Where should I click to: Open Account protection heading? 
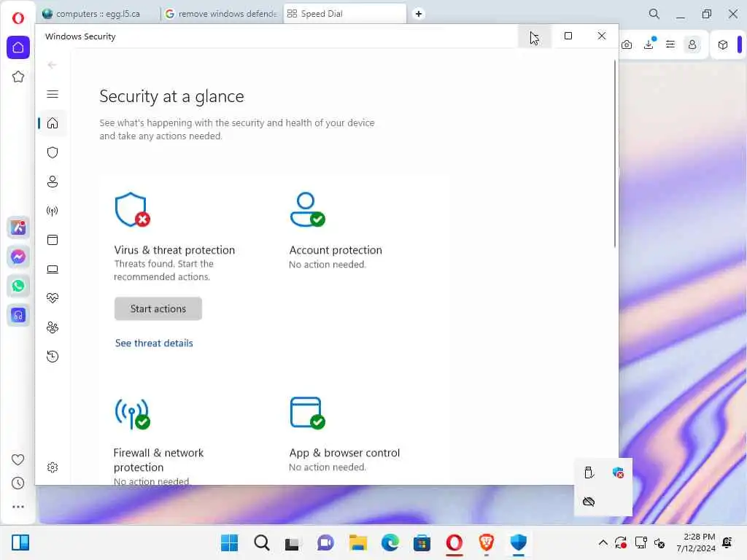pos(336,250)
